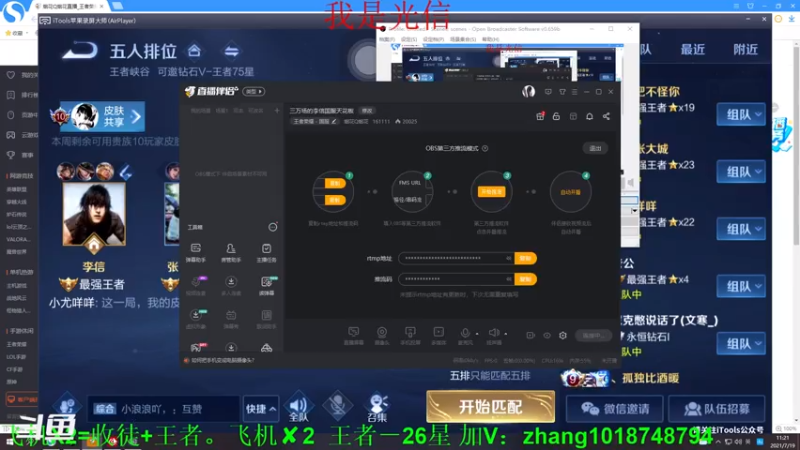Screen dimensions: 800x450
Task: Toggle preview eye icon in bottom toolbar
Action: click(547, 335)
